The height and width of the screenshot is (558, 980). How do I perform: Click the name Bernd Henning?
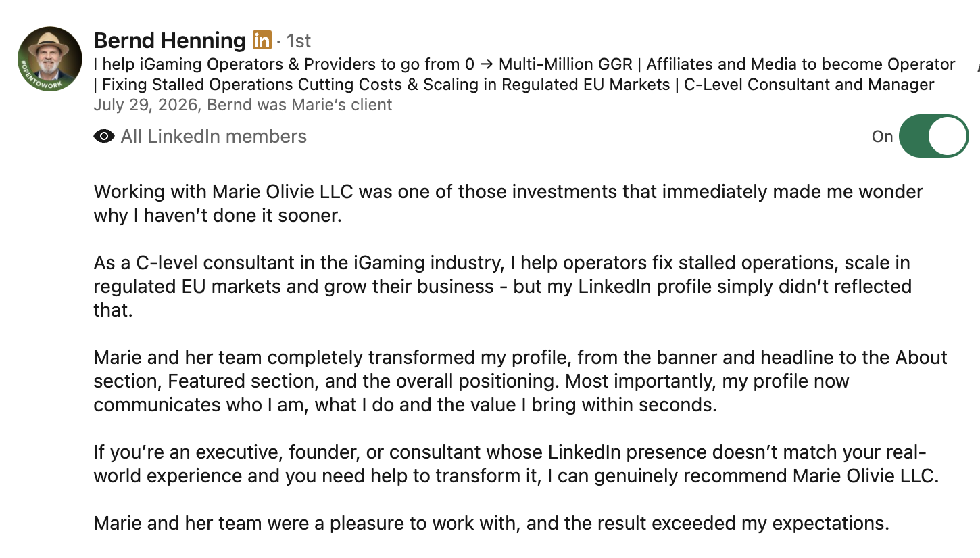click(170, 41)
